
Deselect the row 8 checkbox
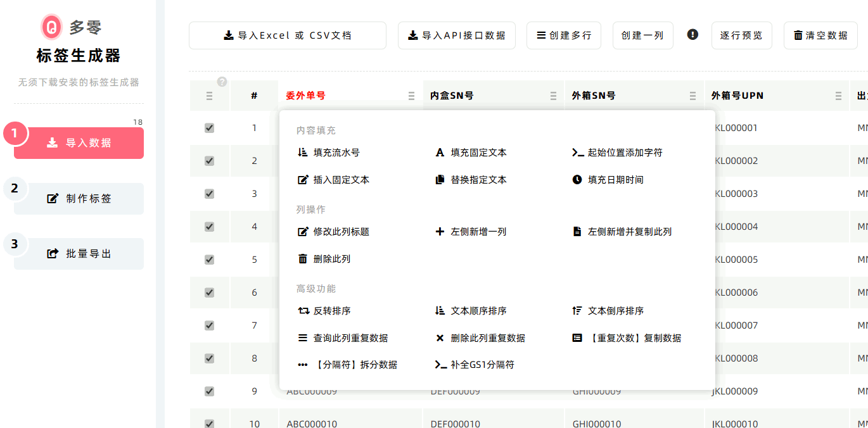coord(209,358)
